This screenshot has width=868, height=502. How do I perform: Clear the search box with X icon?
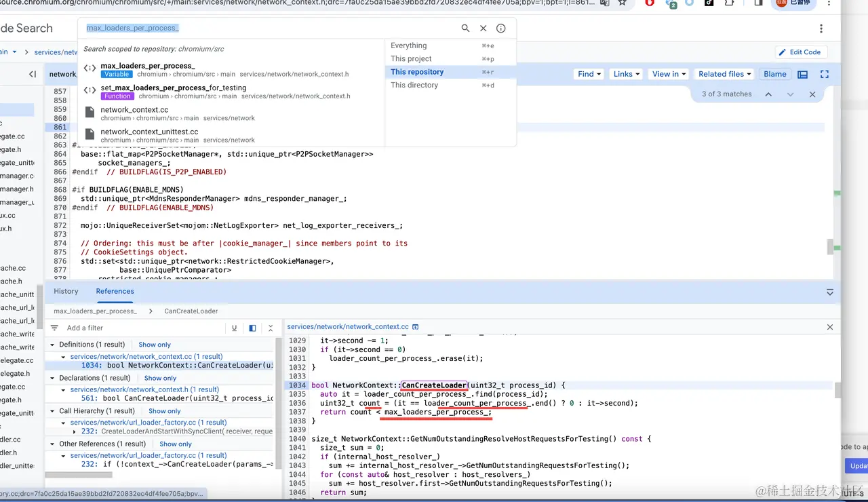tap(484, 28)
